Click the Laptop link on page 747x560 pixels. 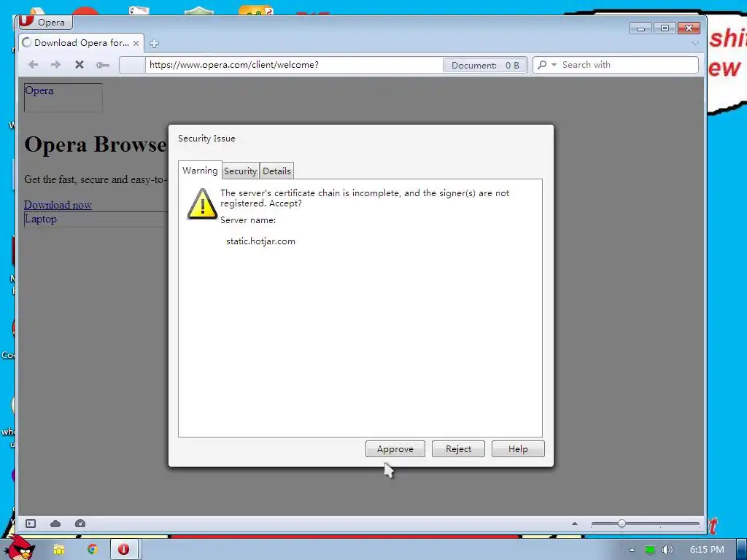click(41, 219)
